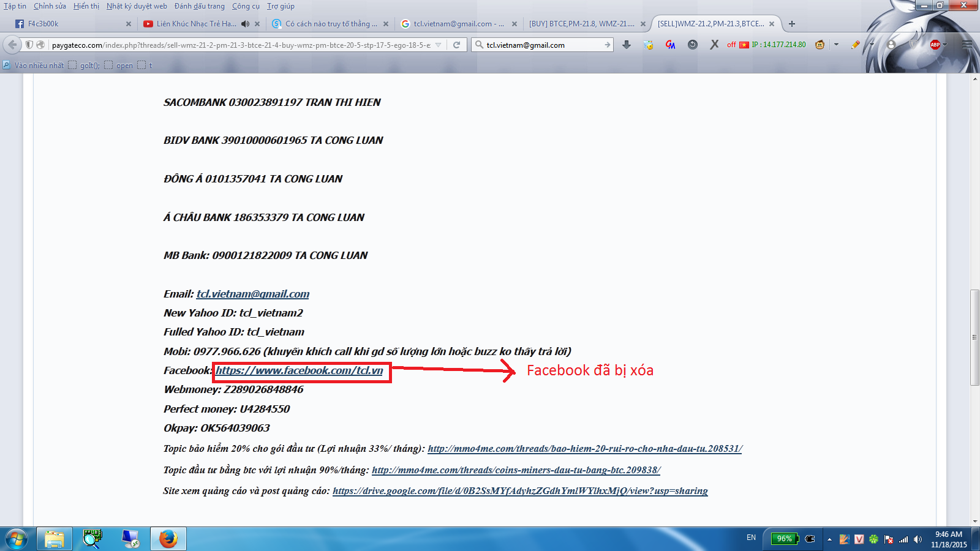Open a new tab with plus button
Screen dimensions: 980x551
coord(792,24)
